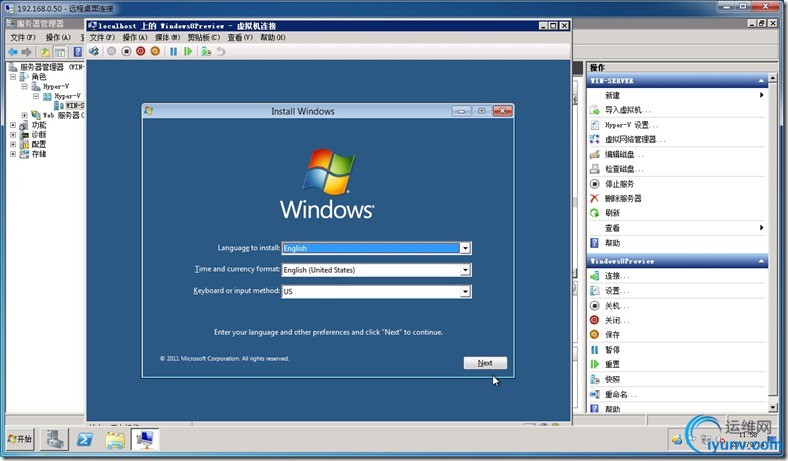Collapse the WIN-SERVER actions section
The width and height of the screenshot is (788, 461).
pos(761,81)
